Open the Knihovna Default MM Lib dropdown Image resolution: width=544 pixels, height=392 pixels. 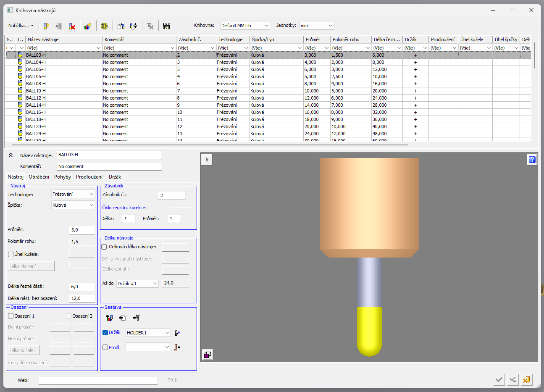(x=245, y=26)
